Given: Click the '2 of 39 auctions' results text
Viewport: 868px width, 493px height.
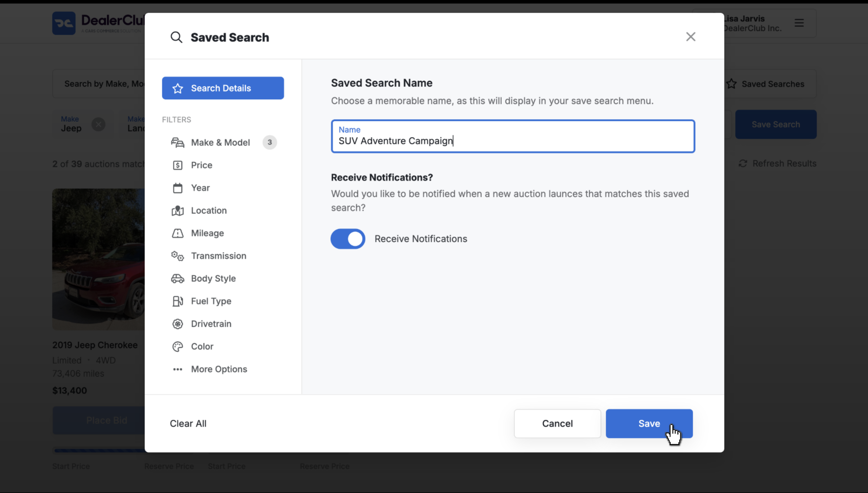Looking at the screenshot, I should pyautogui.click(x=99, y=164).
